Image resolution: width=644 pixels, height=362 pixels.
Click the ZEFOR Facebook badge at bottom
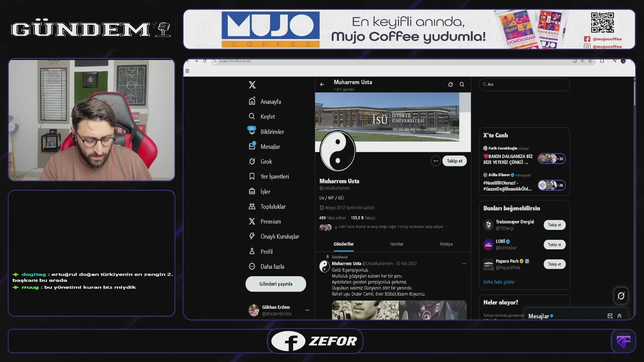315,341
